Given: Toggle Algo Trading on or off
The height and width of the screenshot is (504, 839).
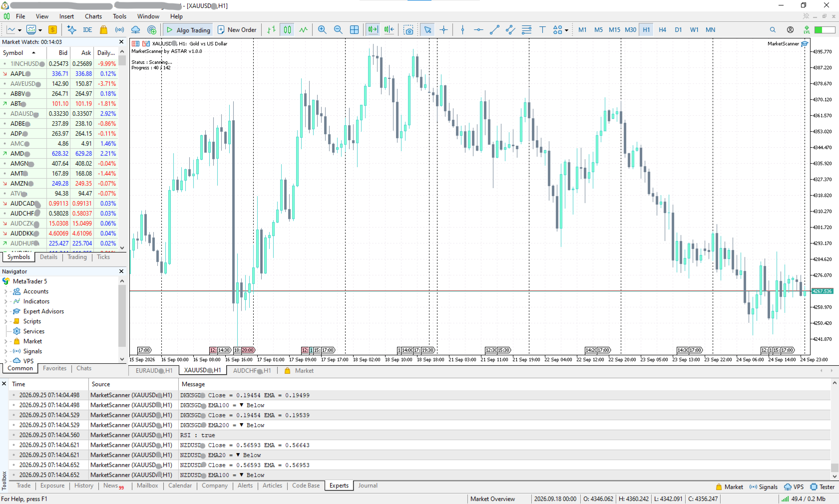Looking at the screenshot, I should tap(188, 30).
